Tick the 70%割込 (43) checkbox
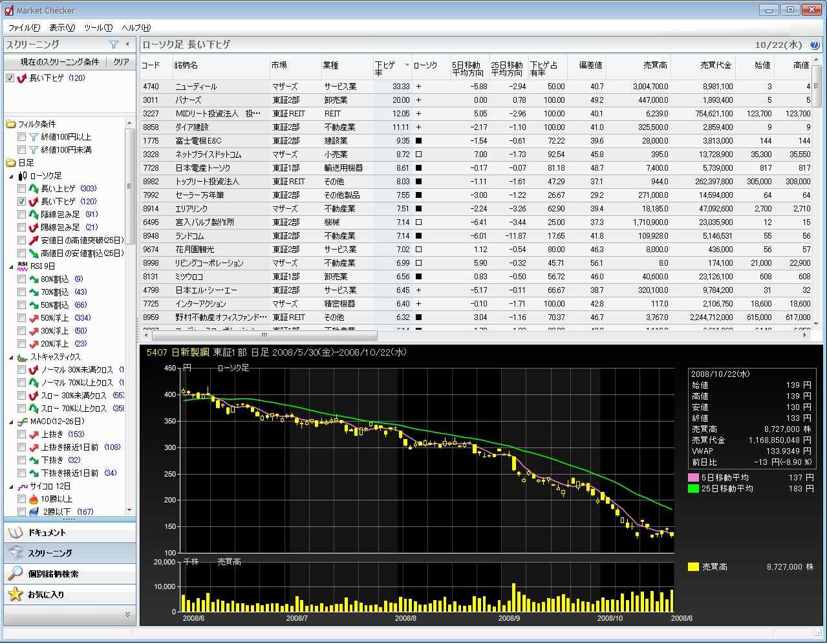This screenshot has width=827, height=644. tap(22, 292)
